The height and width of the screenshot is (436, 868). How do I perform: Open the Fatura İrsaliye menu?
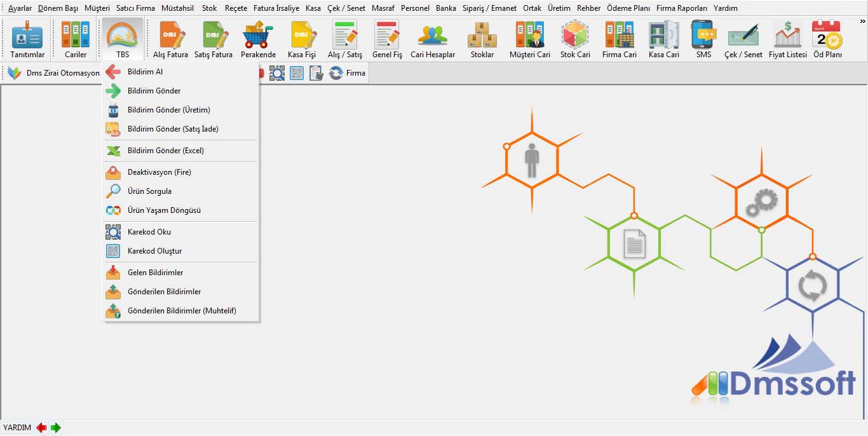pyautogui.click(x=276, y=8)
